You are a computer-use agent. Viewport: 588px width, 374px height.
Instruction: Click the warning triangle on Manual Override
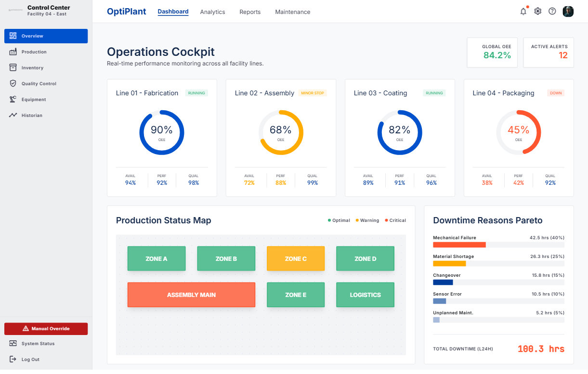coord(26,328)
